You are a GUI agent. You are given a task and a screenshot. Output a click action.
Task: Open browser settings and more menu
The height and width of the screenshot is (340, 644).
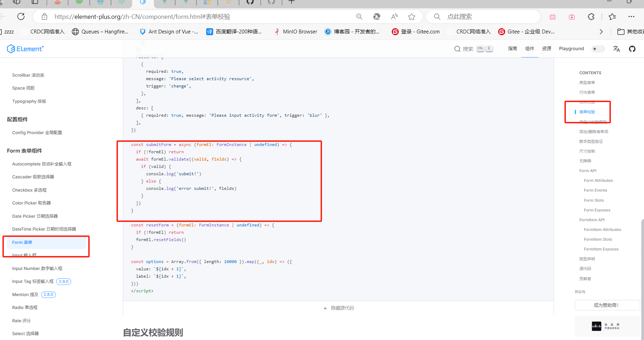click(631, 17)
